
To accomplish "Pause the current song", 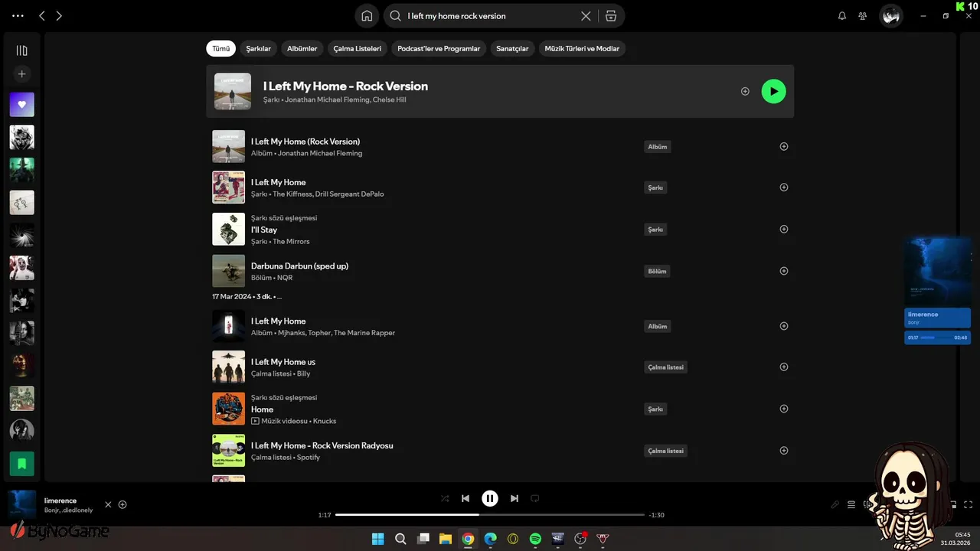I will pos(490,498).
